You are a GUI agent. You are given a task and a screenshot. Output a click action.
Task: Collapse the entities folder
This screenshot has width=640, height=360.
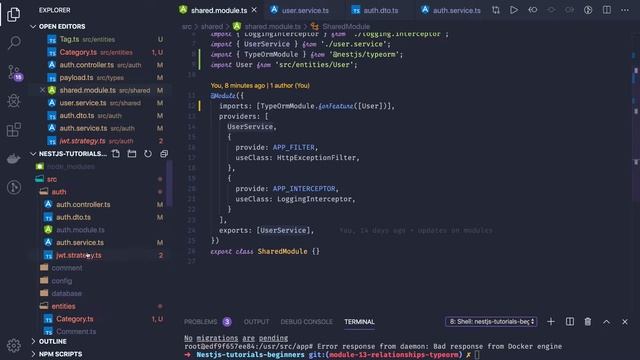63,306
